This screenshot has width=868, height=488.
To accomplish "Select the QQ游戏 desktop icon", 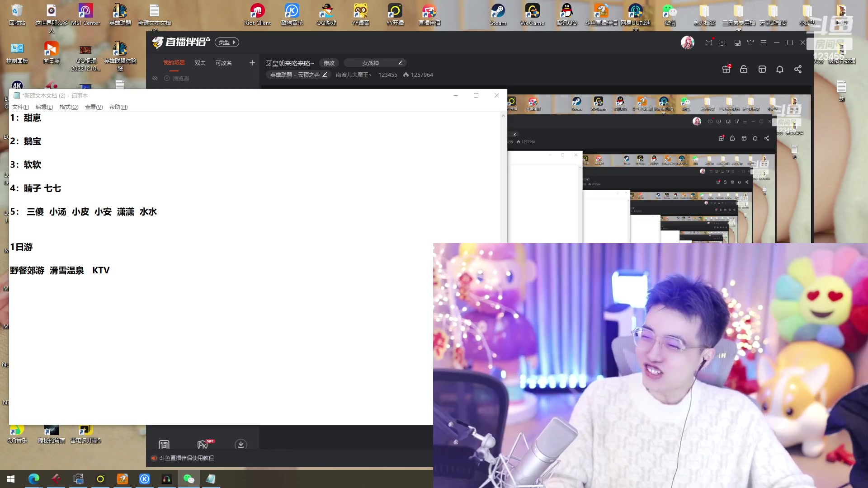I will point(326,14).
